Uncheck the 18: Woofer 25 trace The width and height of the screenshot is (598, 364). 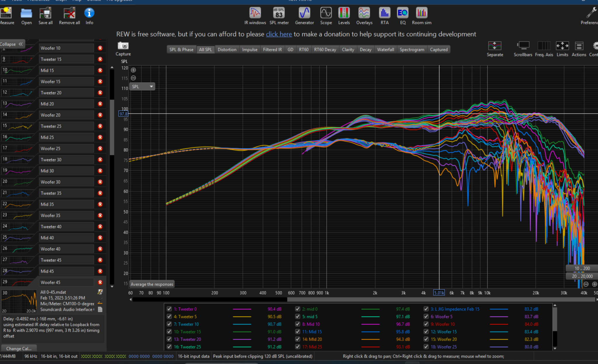426,347
